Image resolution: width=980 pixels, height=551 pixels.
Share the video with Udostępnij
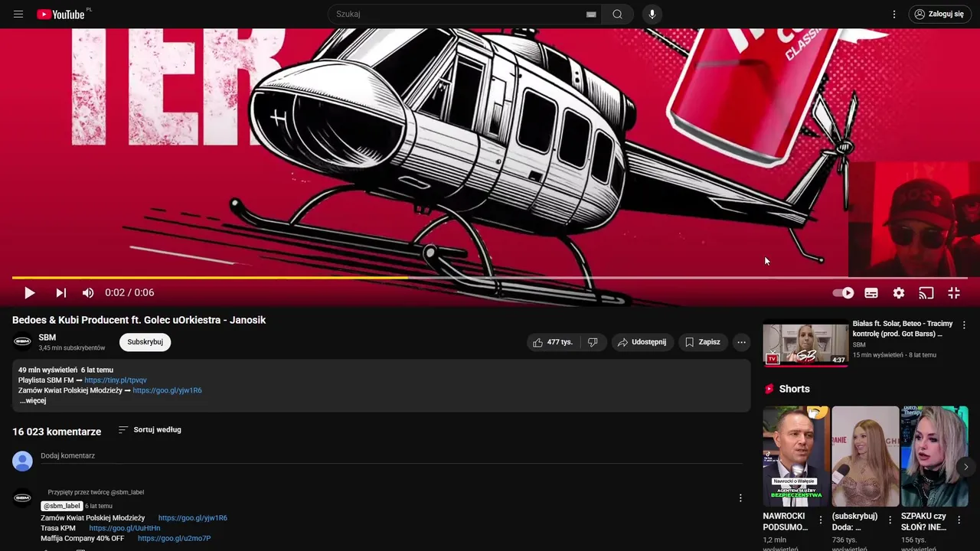(x=642, y=342)
